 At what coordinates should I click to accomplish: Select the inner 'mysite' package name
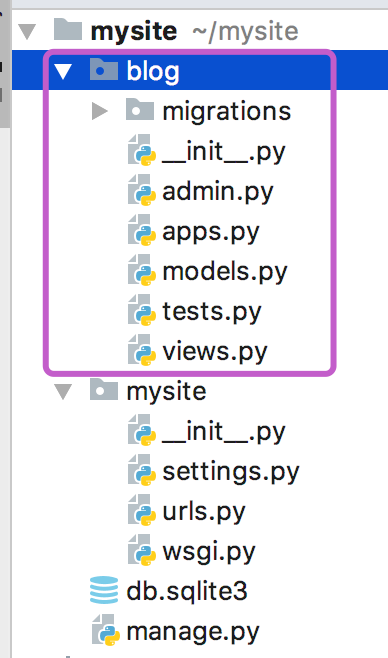(x=167, y=392)
